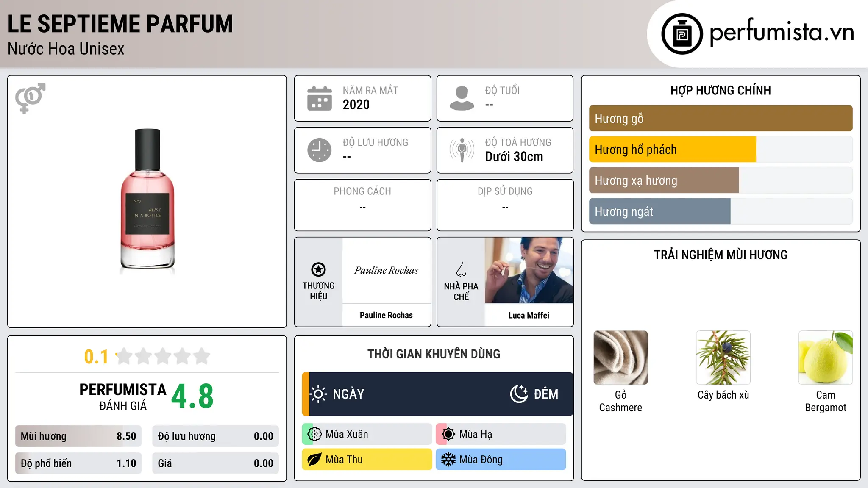868x488 pixels.
Task: Click the Hương xạ hương accord bar
Action: pyautogui.click(x=721, y=180)
